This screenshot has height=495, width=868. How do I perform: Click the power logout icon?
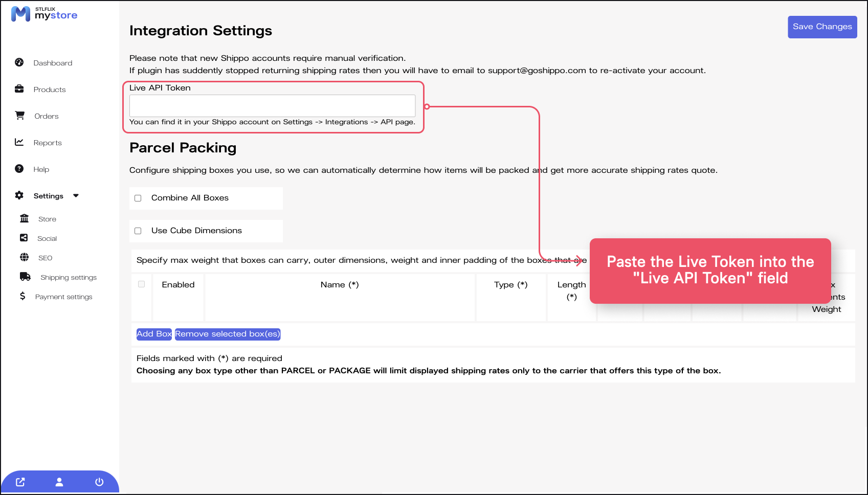99,482
